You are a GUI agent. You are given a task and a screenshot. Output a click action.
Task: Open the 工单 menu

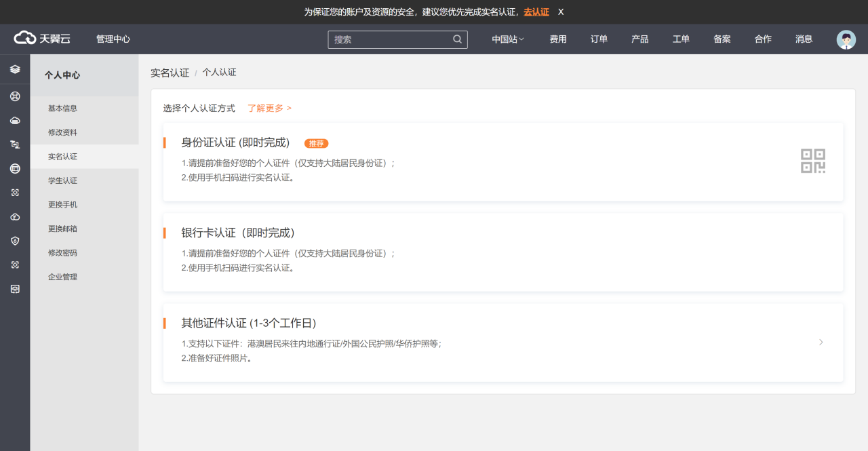pyautogui.click(x=681, y=39)
